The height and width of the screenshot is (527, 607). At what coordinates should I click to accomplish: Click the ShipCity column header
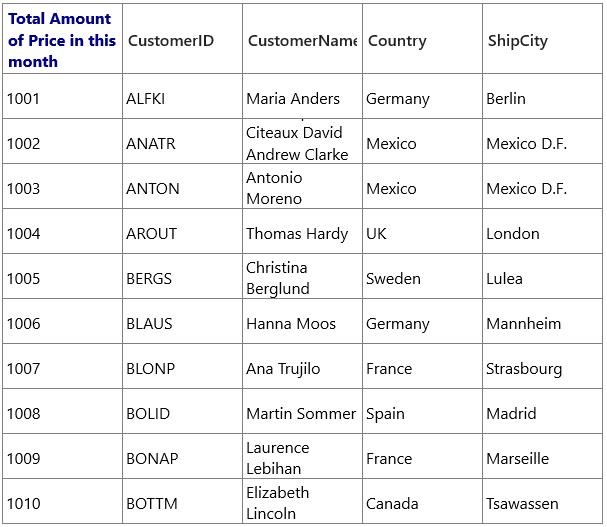(542, 40)
